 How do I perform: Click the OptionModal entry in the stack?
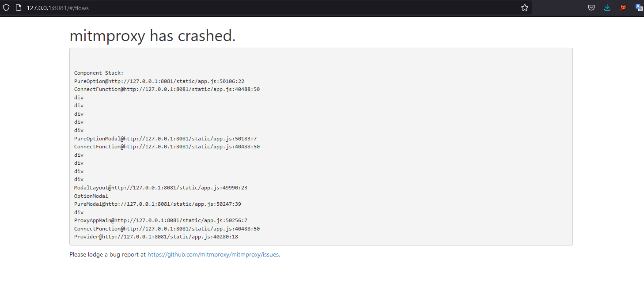tap(91, 196)
